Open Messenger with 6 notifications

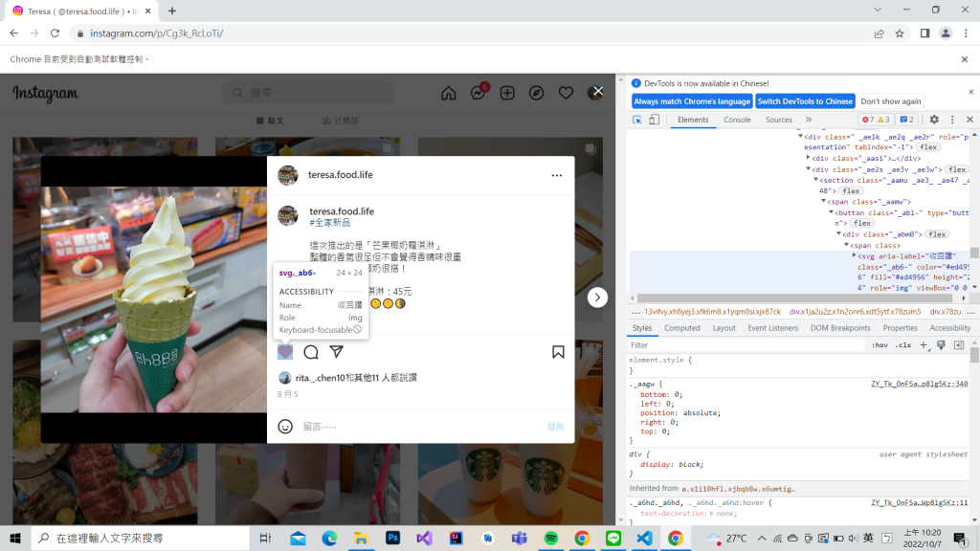[x=479, y=93]
